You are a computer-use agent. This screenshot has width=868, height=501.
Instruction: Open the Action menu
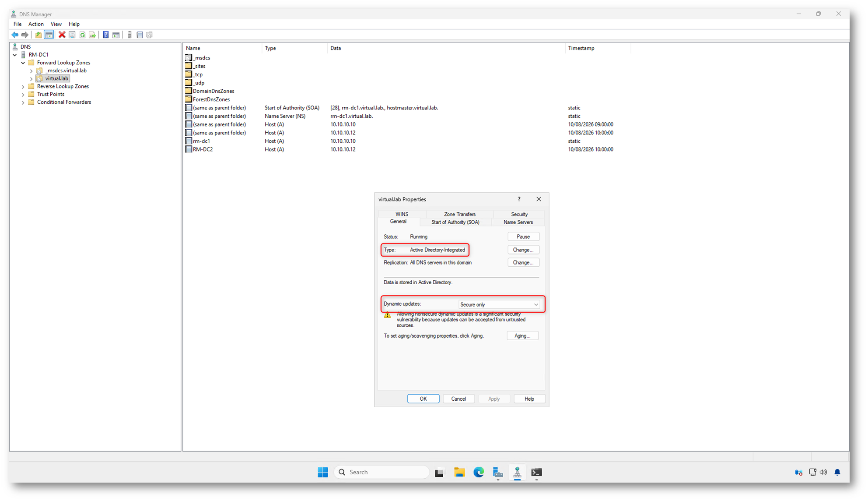(36, 24)
